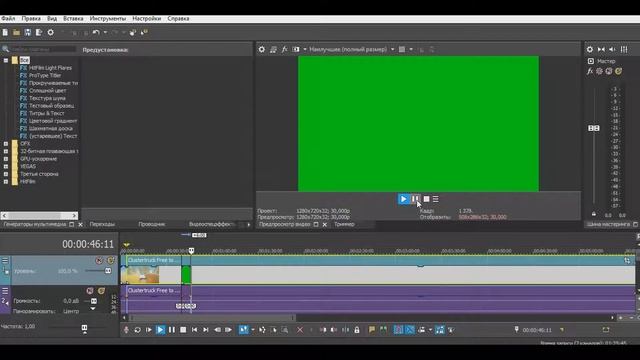Open the Вид menu
This screenshot has width=640, height=360.
(52, 18)
